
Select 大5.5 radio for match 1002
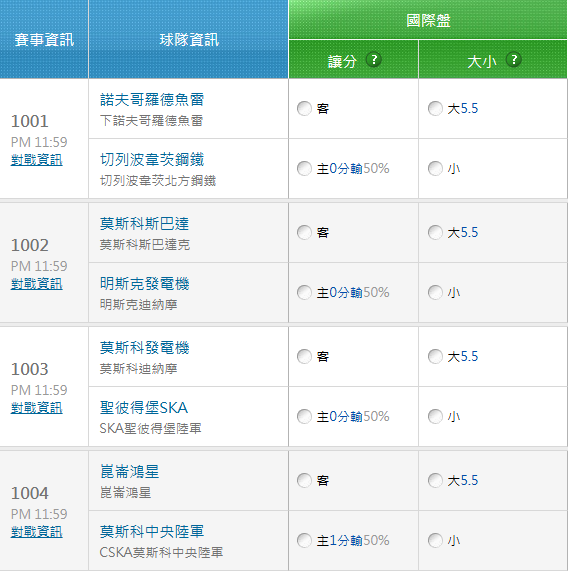click(435, 232)
